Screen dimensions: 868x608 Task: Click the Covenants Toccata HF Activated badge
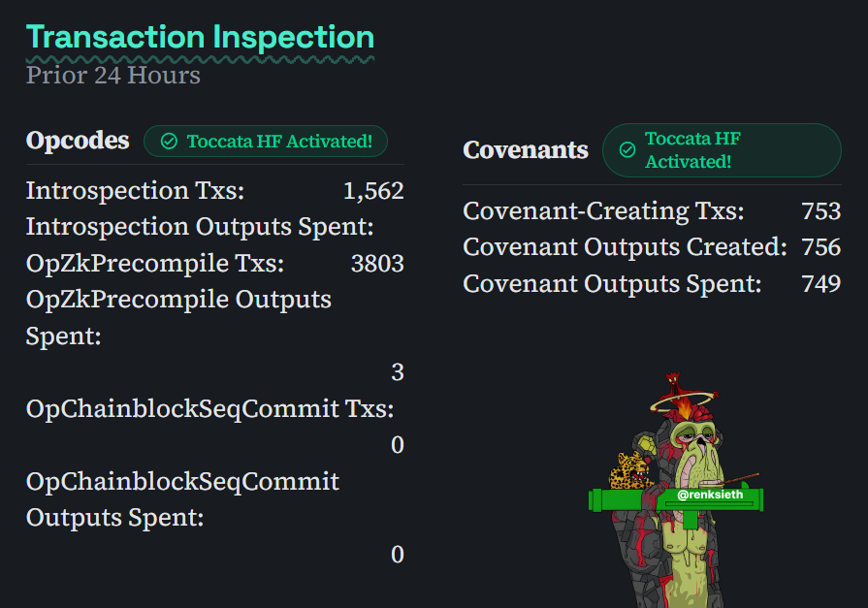point(722,150)
